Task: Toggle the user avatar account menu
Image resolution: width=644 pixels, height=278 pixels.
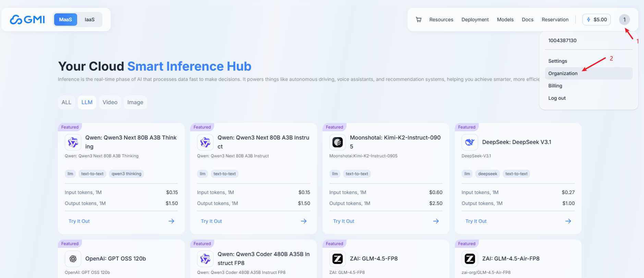Action: 624,20
